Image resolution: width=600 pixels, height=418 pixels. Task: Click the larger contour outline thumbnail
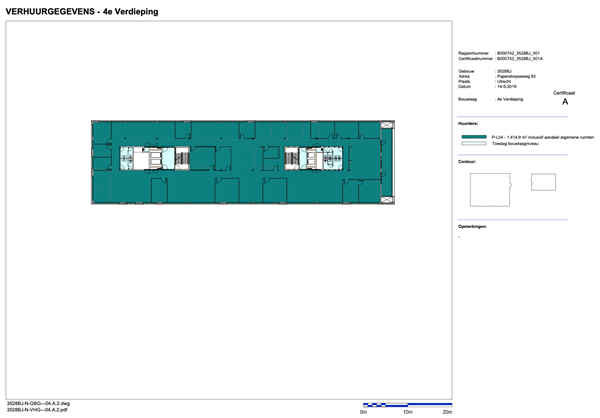point(490,190)
